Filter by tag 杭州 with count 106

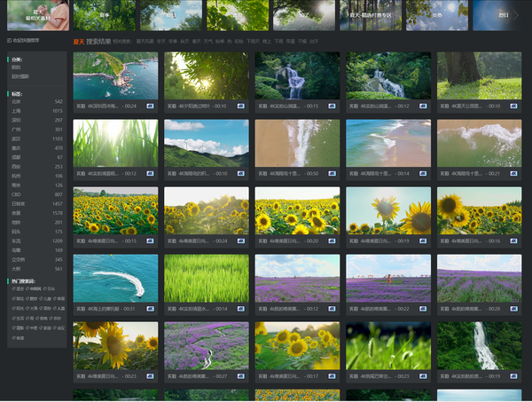point(37,176)
